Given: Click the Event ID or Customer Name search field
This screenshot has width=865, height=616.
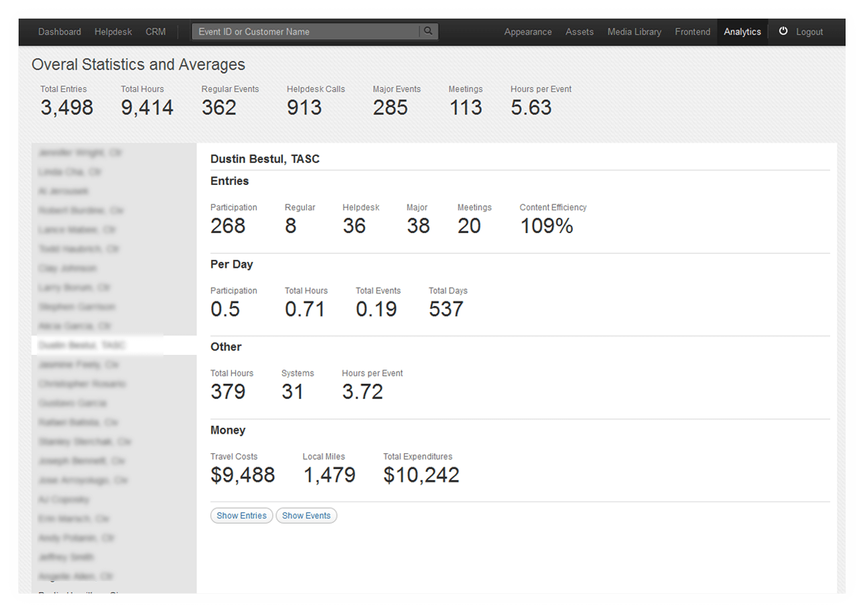Looking at the screenshot, I should tap(308, 31).
